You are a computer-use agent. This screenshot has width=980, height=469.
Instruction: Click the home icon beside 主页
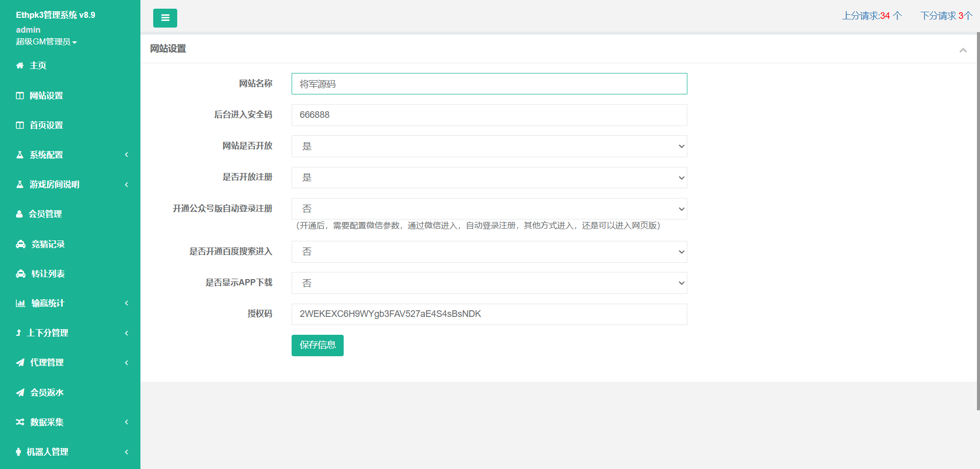click(x=20, y=65)
